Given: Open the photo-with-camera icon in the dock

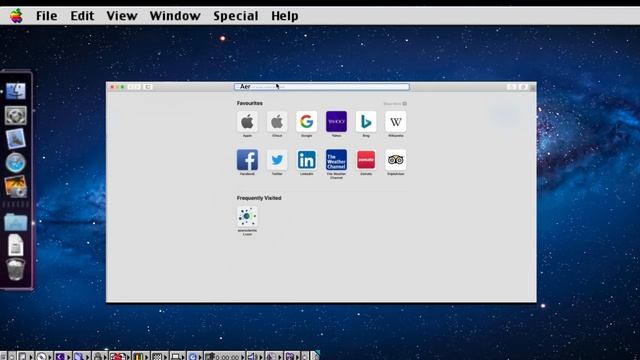Looking at the screenshot, I should [x=16, y=187].
